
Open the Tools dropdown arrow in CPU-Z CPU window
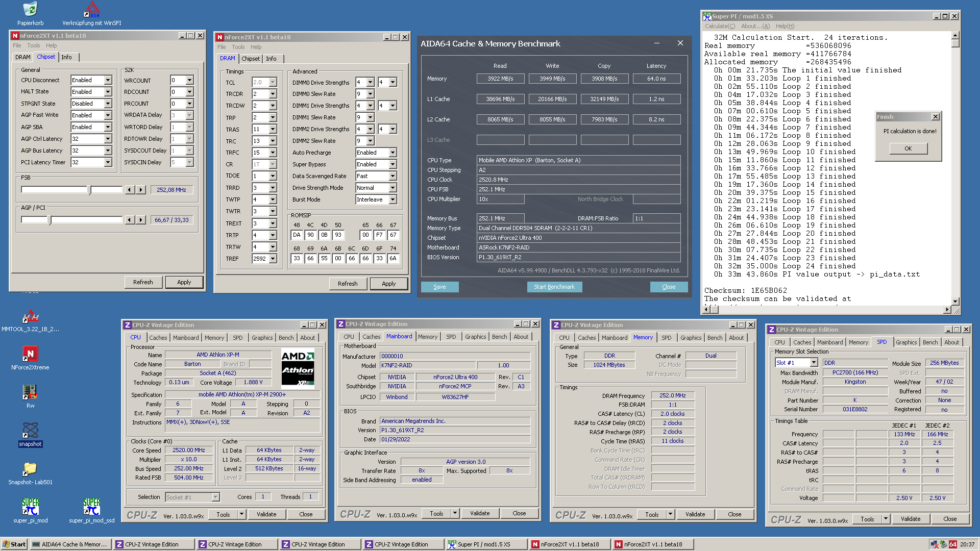[241, 514]
